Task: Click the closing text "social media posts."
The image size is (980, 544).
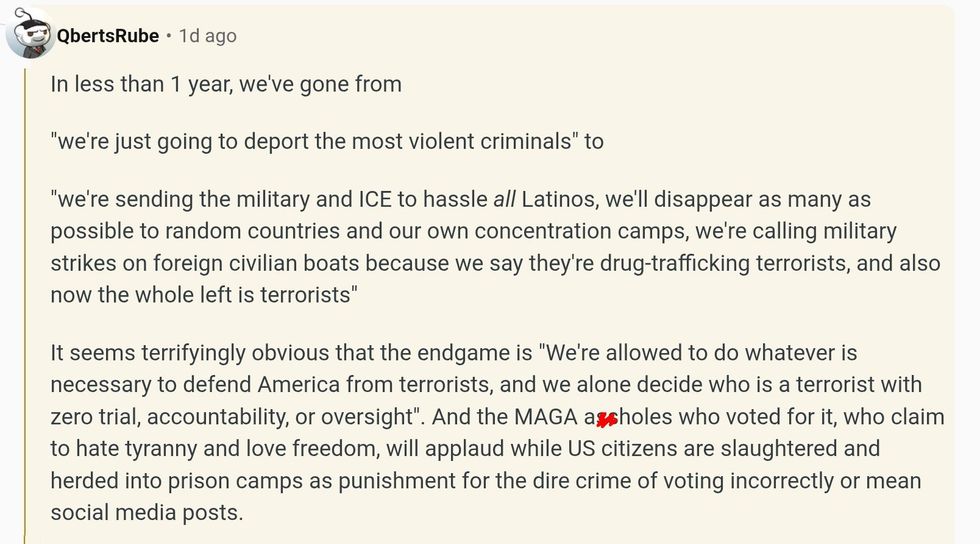Action: click(x=146, y=513)
